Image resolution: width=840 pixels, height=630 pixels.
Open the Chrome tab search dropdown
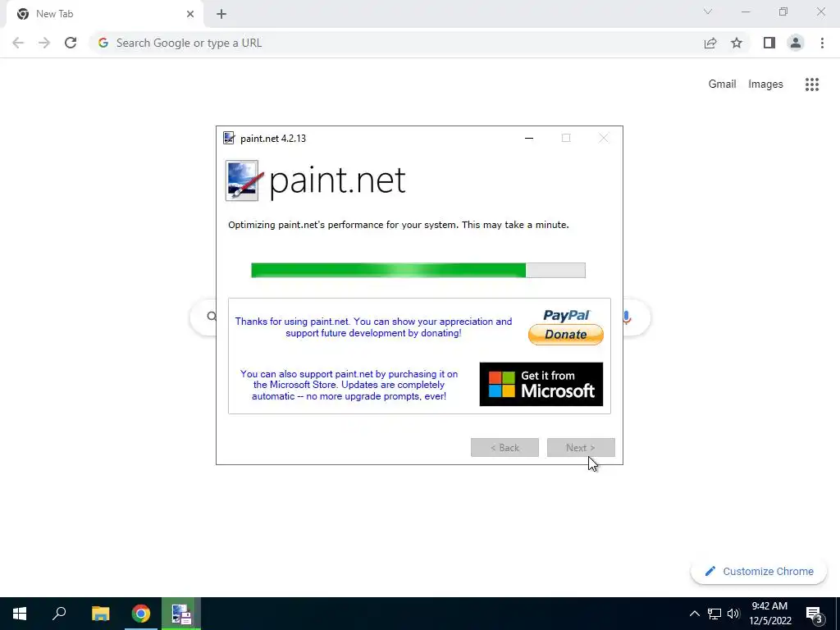tap(708, 11)
